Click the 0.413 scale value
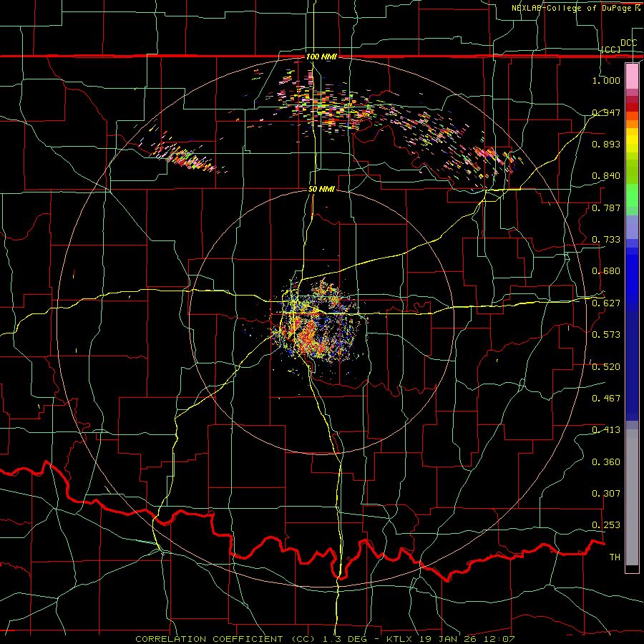 (x=606, y=430)
